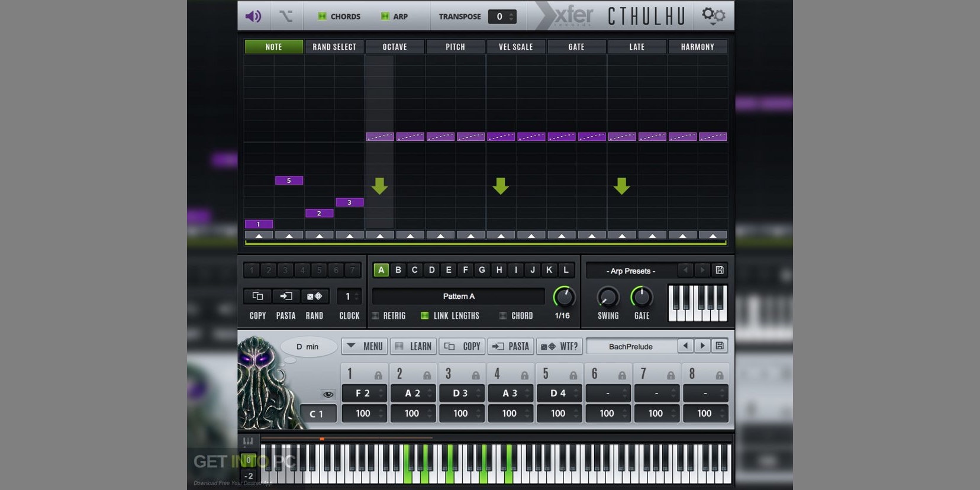This screenshot has width=980, height=490.
Task: Open settings with the gears icon
Action: [x=713, y=15]
